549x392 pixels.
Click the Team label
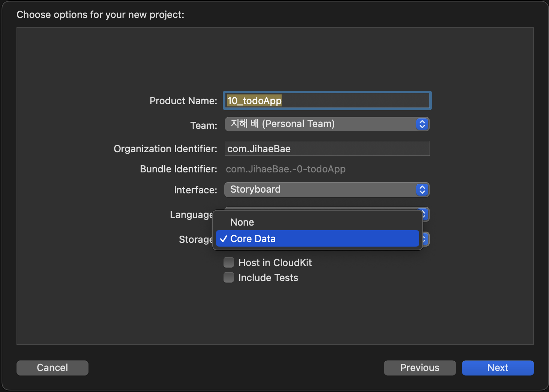[204, 126]
